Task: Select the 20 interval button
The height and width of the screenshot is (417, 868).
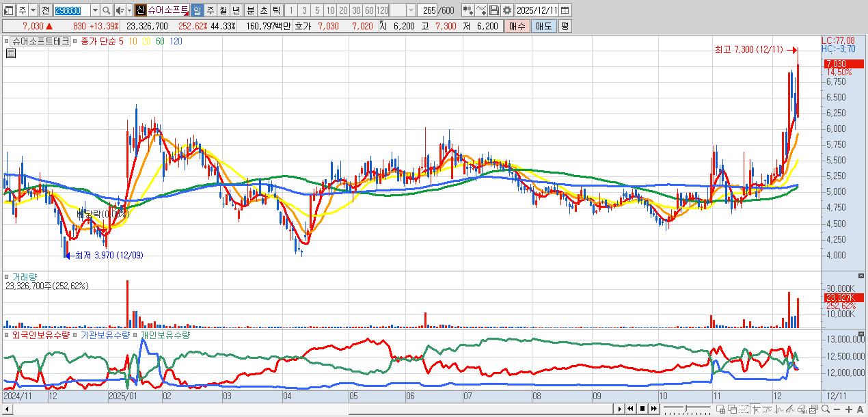Action: 343,10
